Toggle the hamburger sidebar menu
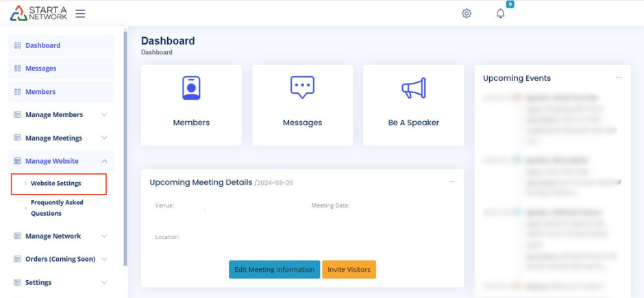Screen dimensions: 644x298 (x=80, y=13)
